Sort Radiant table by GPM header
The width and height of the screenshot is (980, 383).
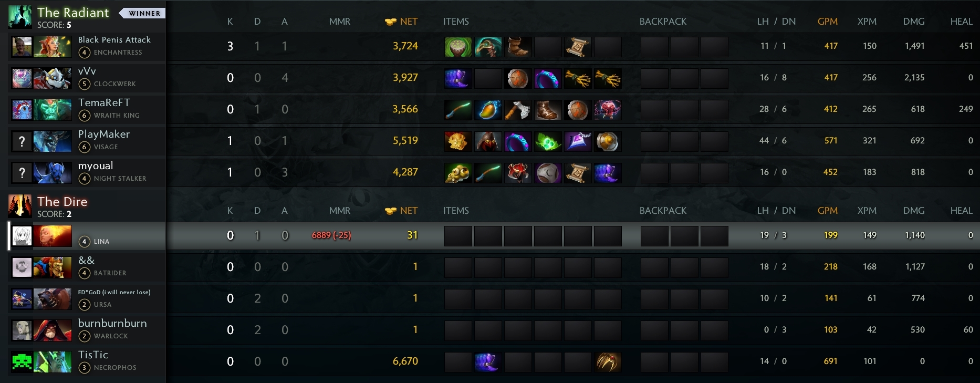pos(828,22)
